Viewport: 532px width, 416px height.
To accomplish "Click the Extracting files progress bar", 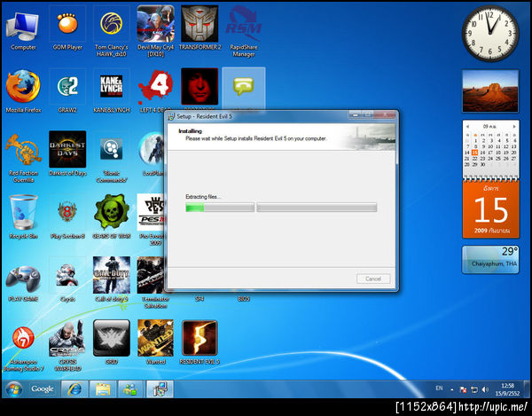I will (220, 208).
